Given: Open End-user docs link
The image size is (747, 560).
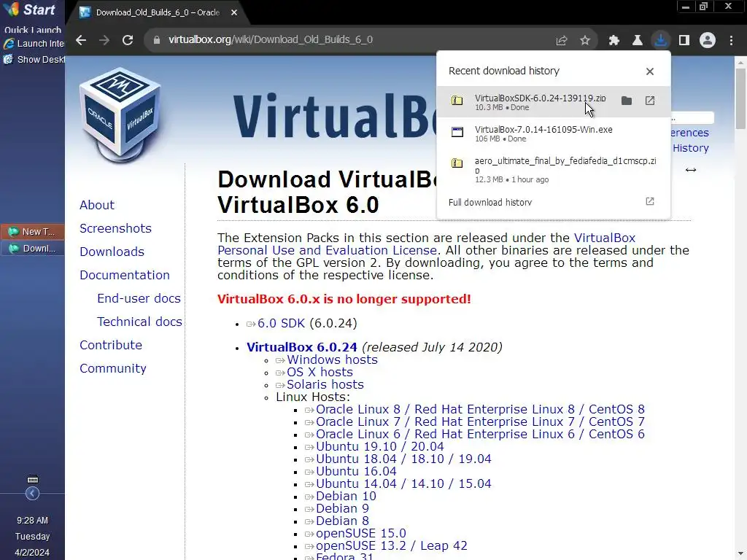Looking at the screenshot, I should tap(139, 298).
